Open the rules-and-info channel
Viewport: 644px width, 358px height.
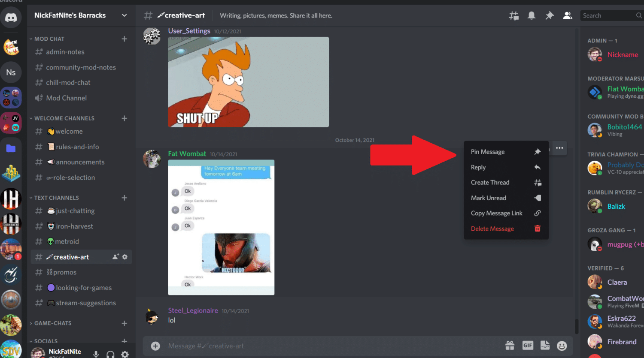[x=81, y=147]
